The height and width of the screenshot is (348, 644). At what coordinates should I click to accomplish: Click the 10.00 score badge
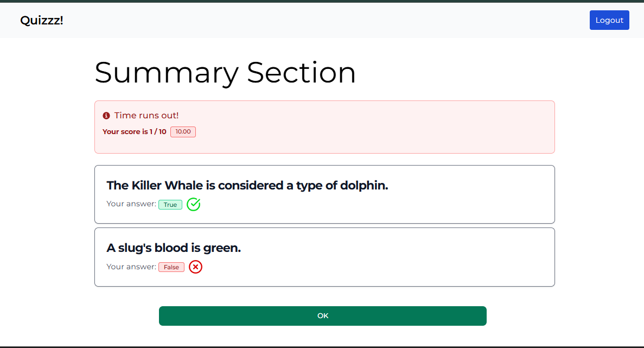click(183, 132)
